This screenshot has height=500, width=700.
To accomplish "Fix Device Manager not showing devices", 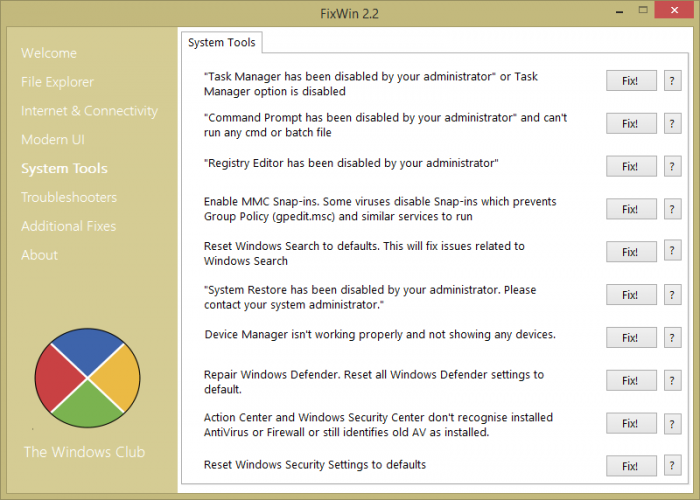I will click(631, 338).
